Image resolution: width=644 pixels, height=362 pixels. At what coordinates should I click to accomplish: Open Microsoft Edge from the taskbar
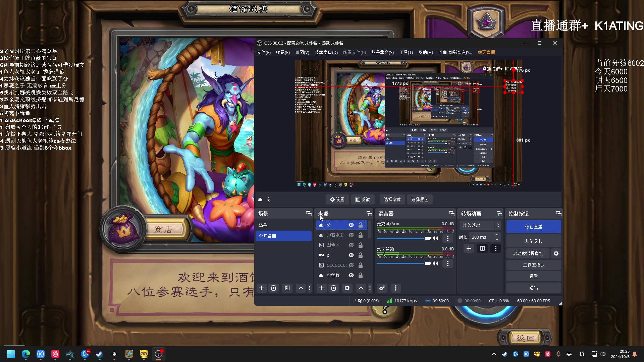click(26, 354)
